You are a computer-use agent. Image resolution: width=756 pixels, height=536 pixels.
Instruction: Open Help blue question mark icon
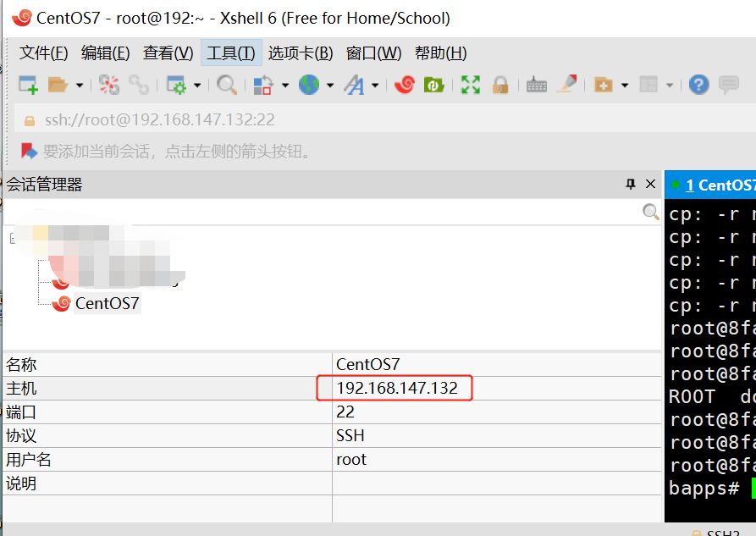point(698,85)
